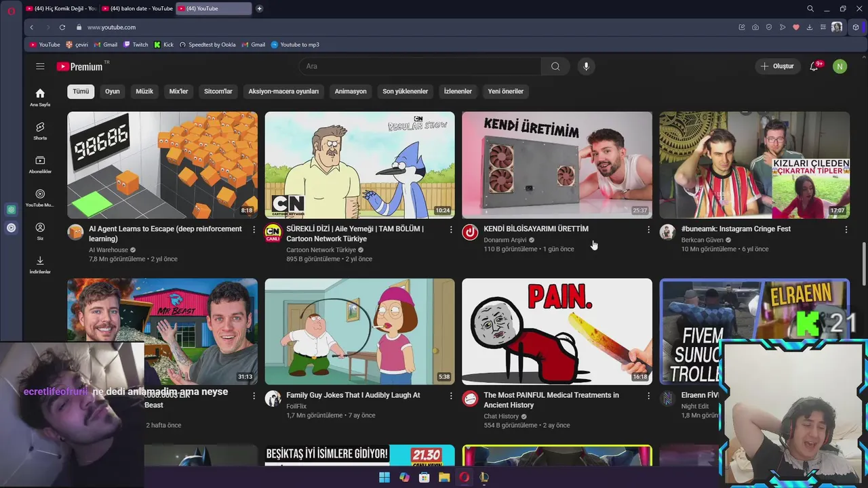Select the Mix'ler filter chip
The width and height of the screenshot is (868, 488).
coord(178,91)
